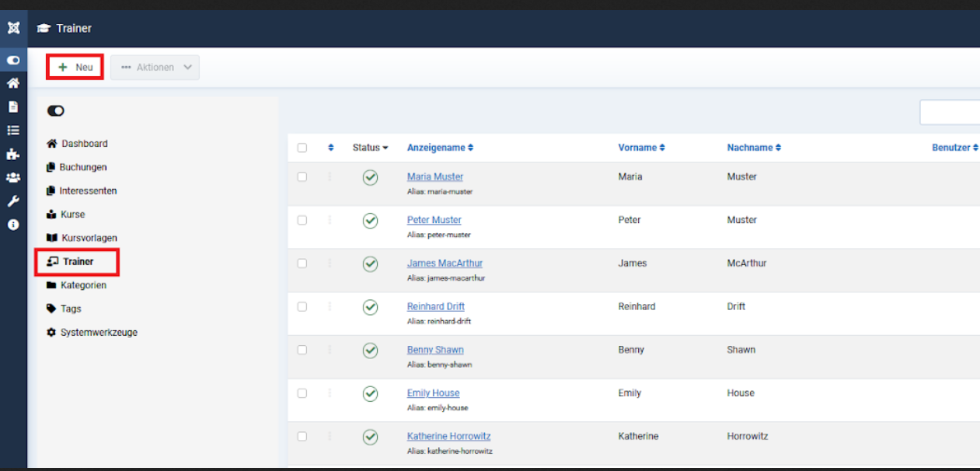Click the search input field

[x=950, y=112]
